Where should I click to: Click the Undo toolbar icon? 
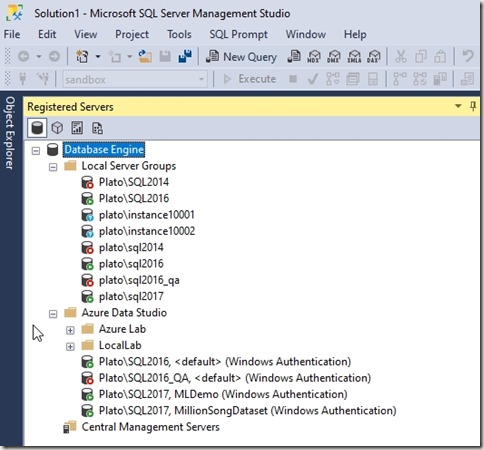[x=468, y=56]
